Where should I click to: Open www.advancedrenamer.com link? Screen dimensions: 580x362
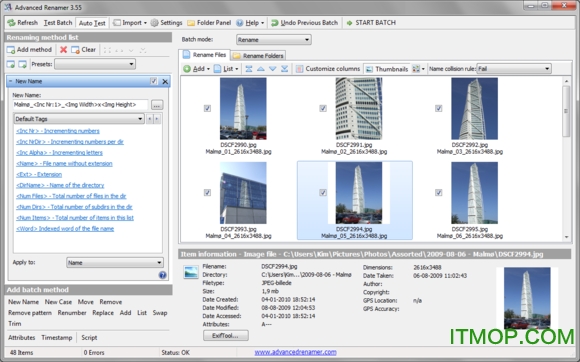click(x=296, y=352)
